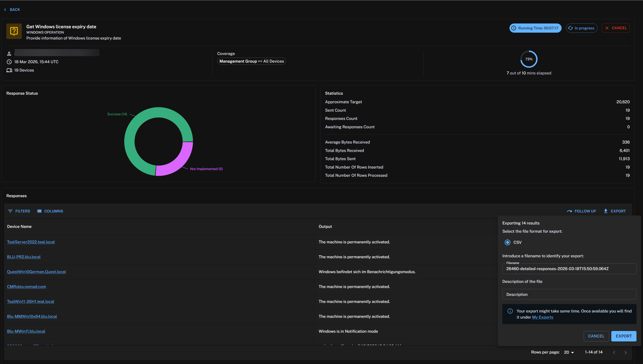Viewport: 643px width, 364px height.
Task: Go to previous page of responses
Action: [x=614, y=352]
